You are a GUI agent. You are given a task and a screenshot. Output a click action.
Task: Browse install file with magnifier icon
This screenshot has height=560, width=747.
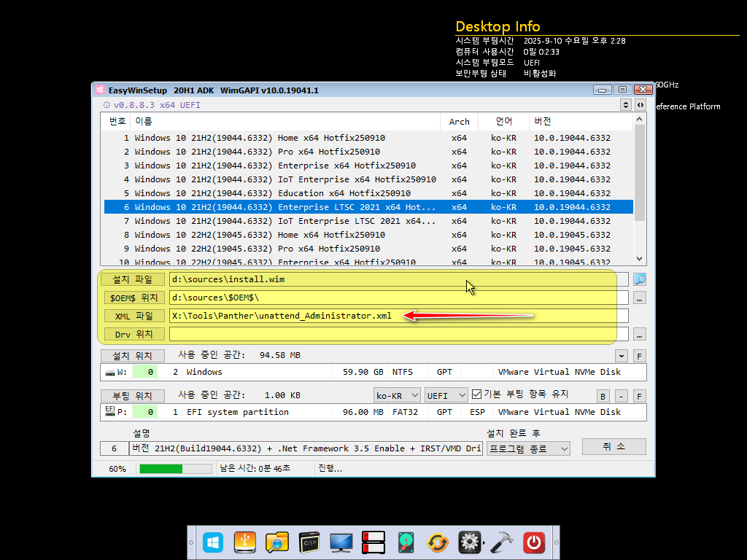pyautogui.click(x=639, y=279)
